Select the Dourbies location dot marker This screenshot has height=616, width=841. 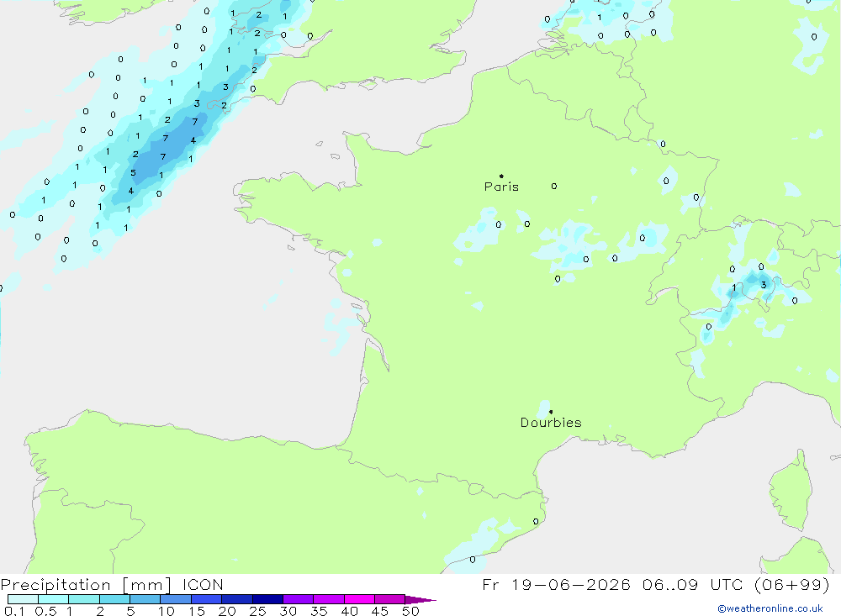click(551, 412)
